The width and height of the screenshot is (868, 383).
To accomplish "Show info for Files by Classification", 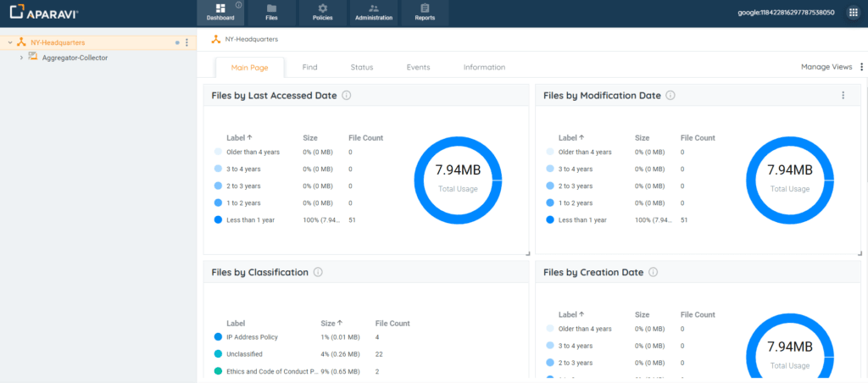I will point(318,272).
